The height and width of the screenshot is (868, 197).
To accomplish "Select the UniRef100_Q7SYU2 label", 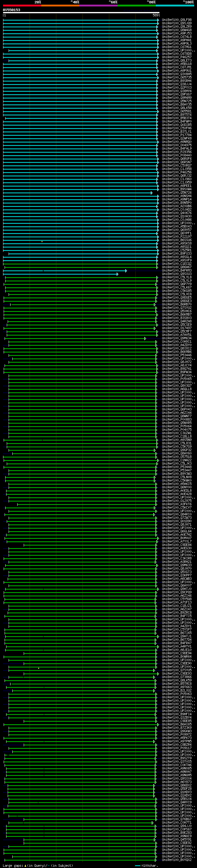I will point(176,308).
